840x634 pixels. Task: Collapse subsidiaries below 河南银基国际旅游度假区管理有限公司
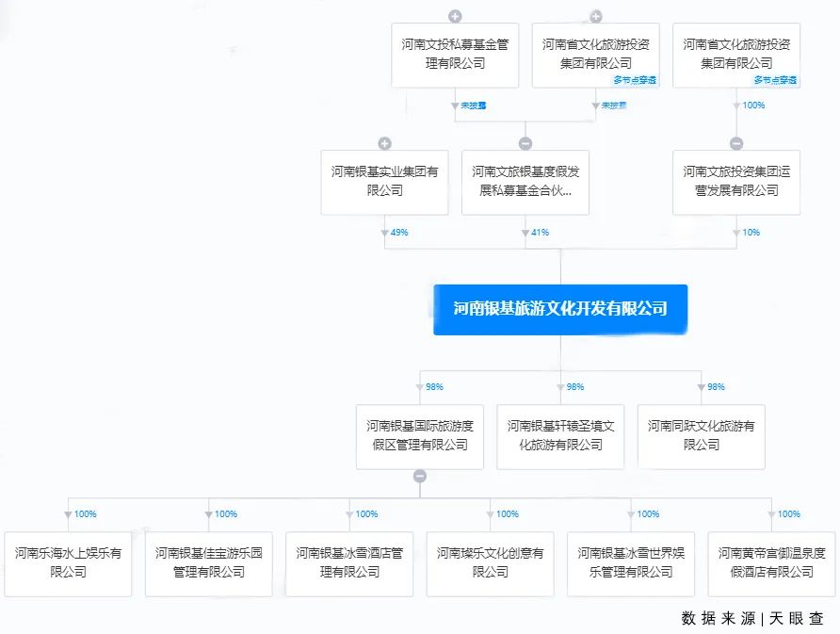point(420,476)
